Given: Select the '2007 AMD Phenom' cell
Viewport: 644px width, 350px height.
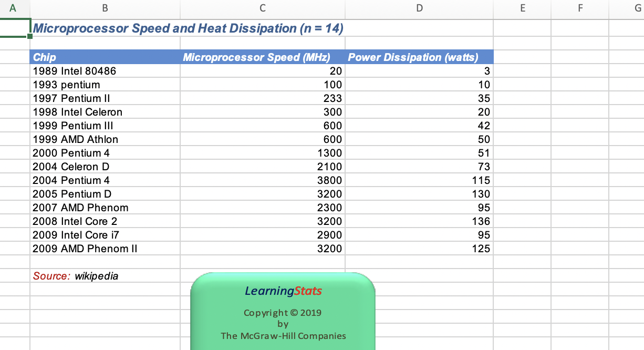Looking at the screenshot, I should pos(105,208).
